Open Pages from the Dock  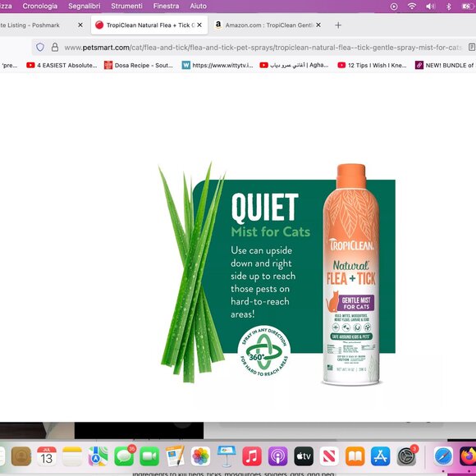[175, 456]
